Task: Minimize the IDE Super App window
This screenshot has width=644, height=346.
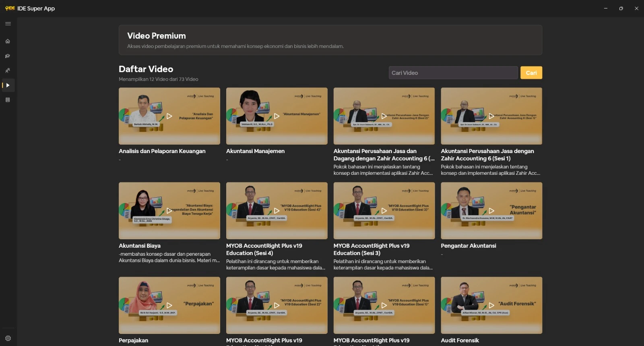Action: [x=606, y=8]
